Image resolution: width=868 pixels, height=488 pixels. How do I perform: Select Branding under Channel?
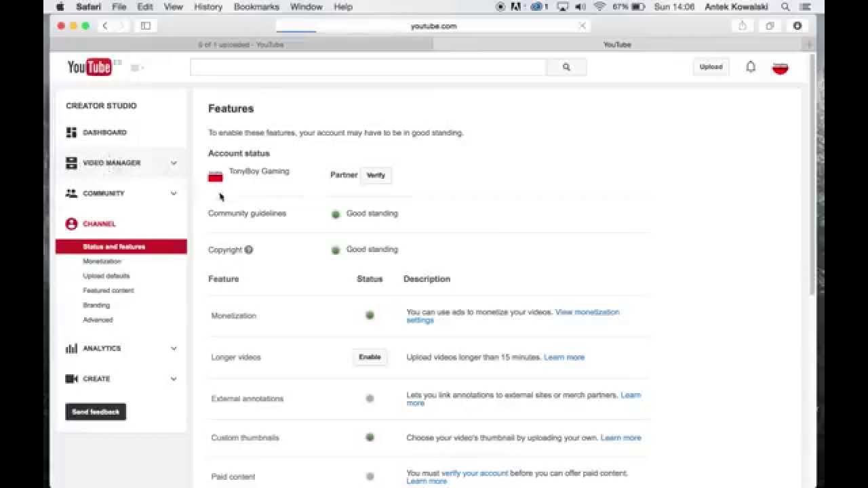click(96, 305)
